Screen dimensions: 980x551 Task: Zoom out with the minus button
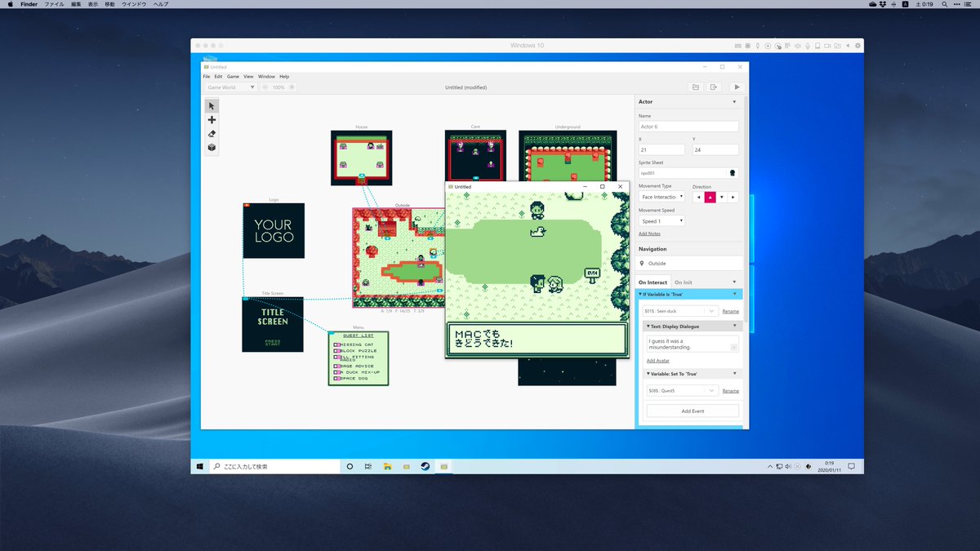click(x=265, y=87)
